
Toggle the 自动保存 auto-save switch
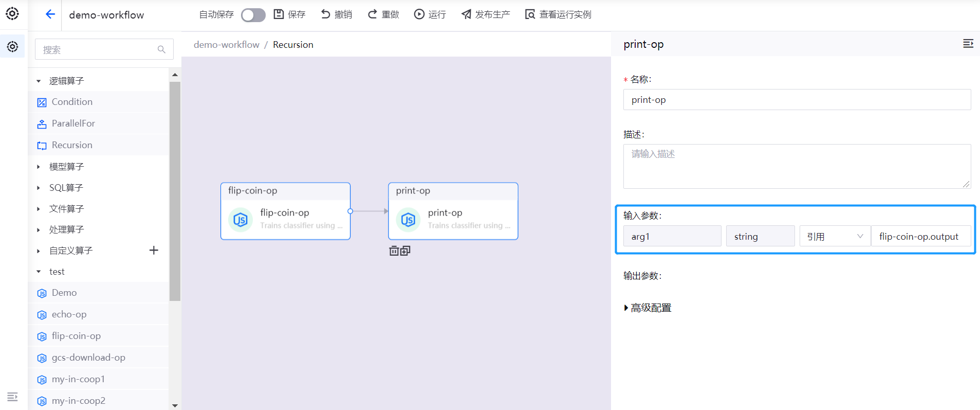click(253, 15)
